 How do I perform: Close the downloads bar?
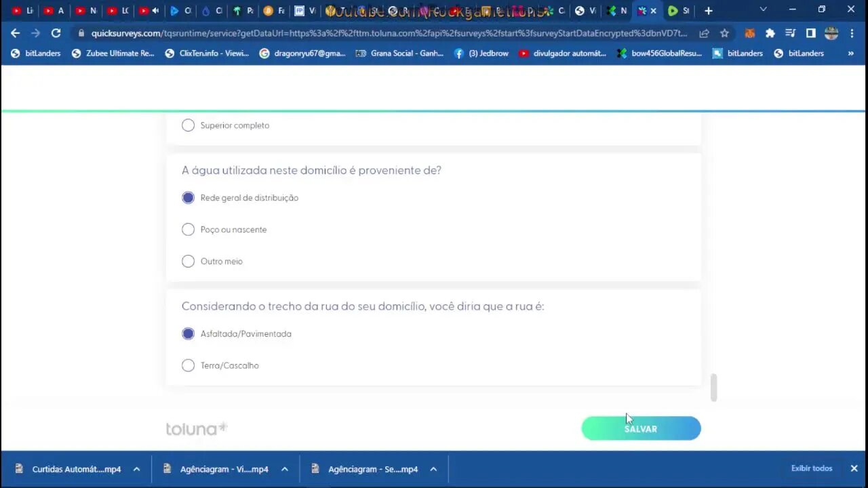pyautogui.click(x=854, y=468)
